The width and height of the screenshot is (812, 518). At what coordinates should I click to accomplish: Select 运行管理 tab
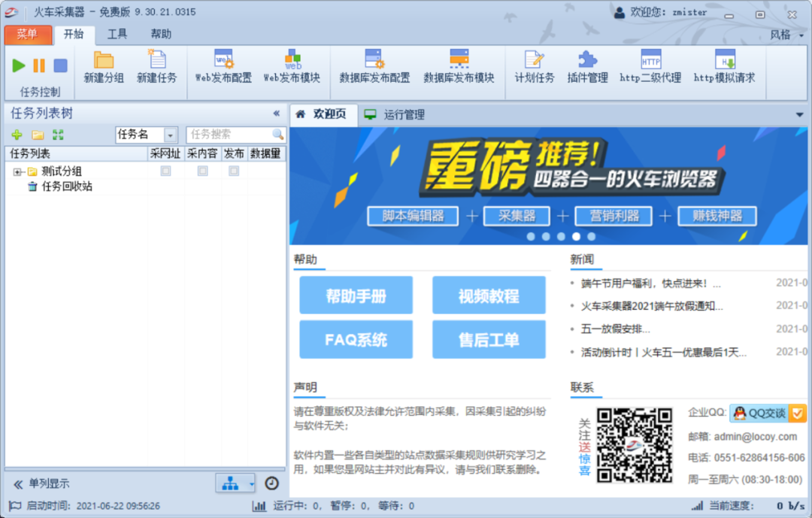(395, 114)
